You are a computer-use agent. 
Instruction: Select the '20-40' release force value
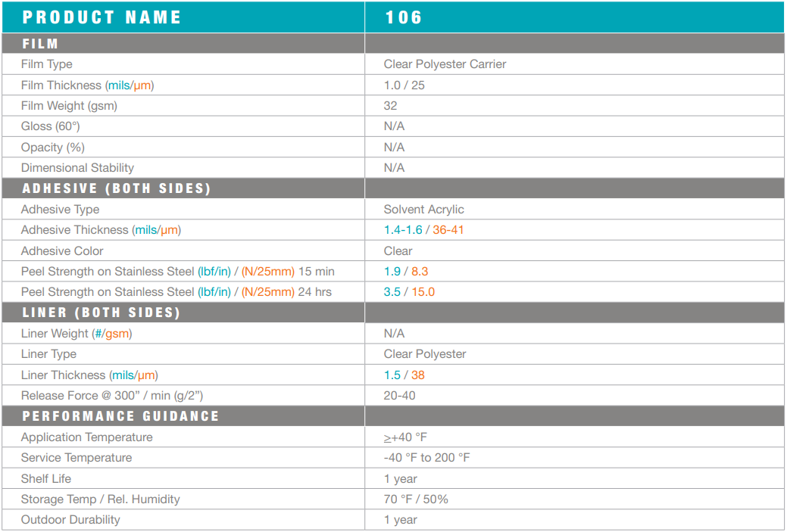(399, 396)
